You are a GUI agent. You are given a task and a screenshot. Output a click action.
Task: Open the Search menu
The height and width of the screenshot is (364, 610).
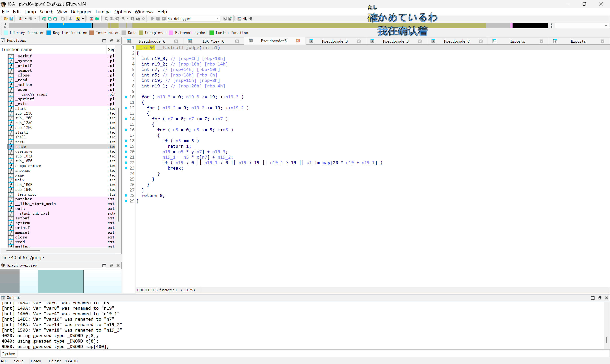pos(46,12)
